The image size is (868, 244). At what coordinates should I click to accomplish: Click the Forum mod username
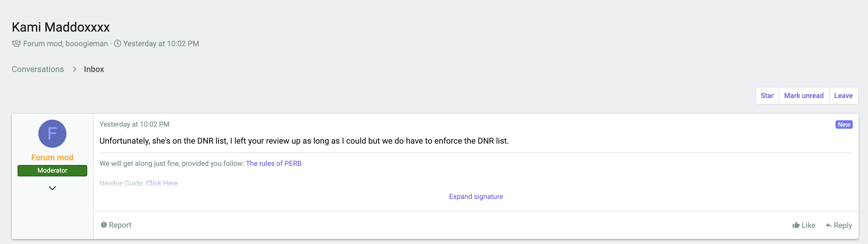[52, 157]
